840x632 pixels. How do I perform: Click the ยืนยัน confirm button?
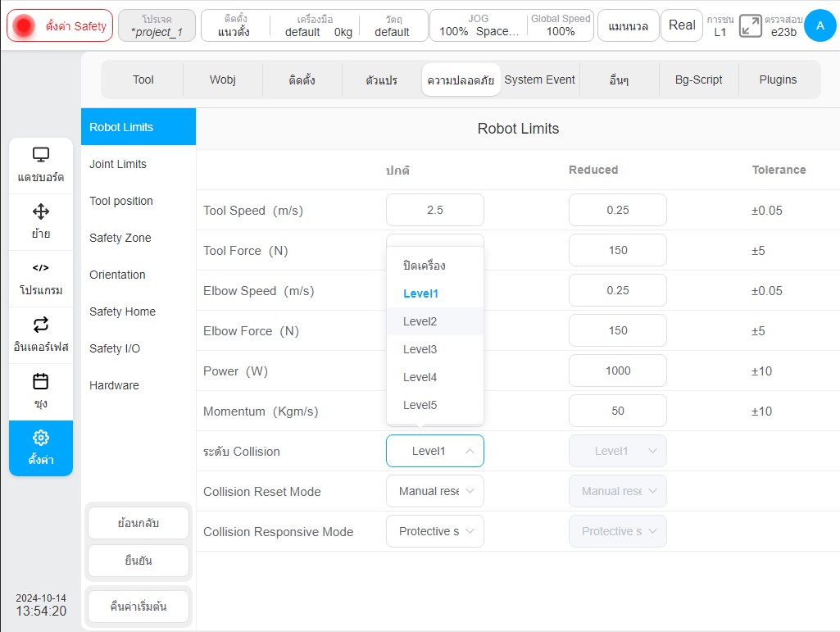tap(138, 561)
